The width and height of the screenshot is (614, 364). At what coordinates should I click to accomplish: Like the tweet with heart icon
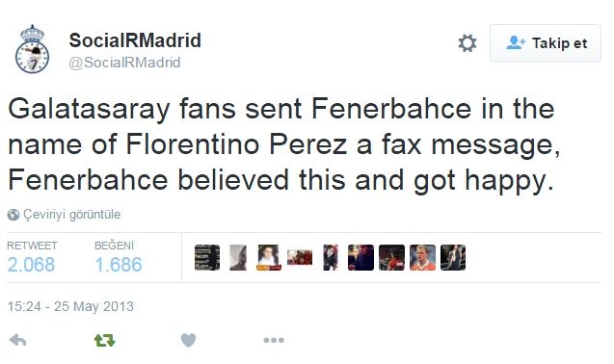[188, 340]
